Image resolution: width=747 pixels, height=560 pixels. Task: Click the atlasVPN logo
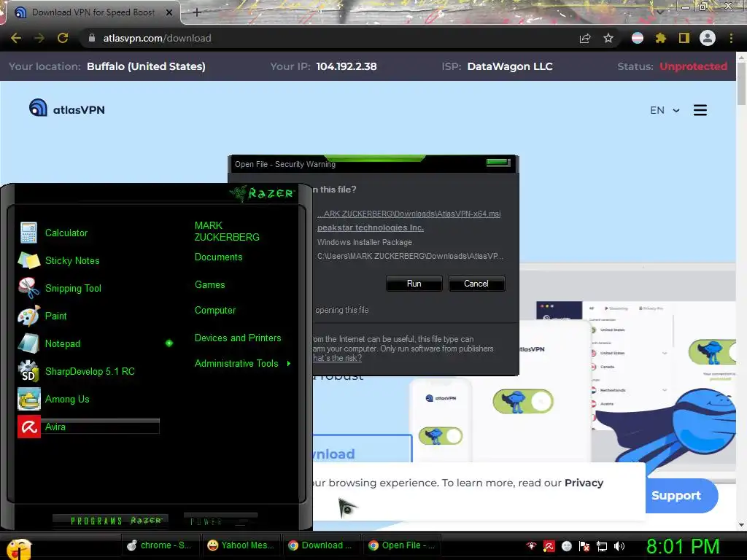(x=66, y=109)
